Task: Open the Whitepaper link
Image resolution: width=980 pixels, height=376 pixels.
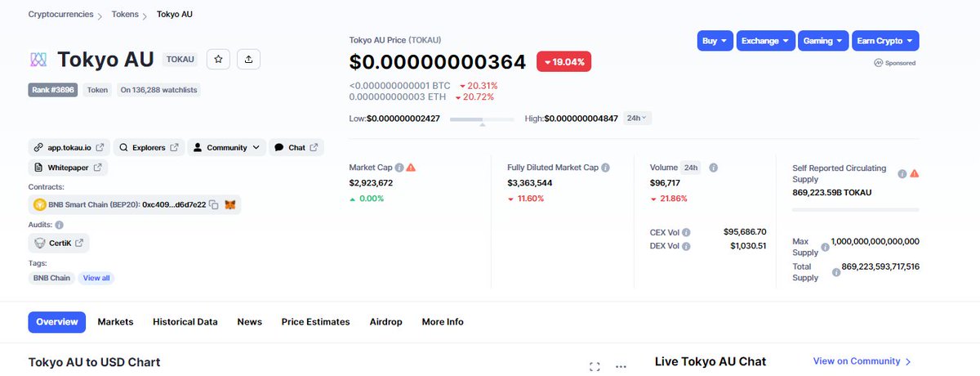Action: click(x=68, y=168)
